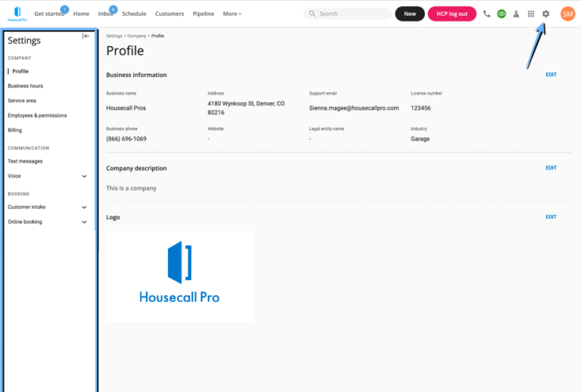Click the SM user avatar
This screenshot has width=581, height=392.
pos(567,14)
